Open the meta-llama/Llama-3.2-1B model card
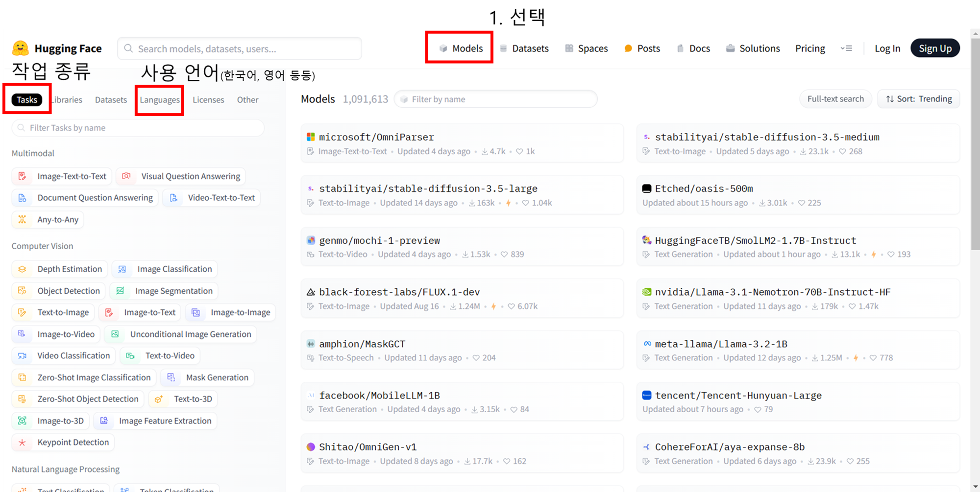Screen dimensions: 980x492 798,350
